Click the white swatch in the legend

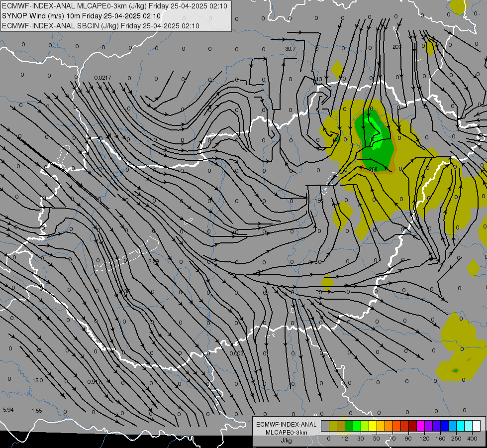tap(477, 426)
